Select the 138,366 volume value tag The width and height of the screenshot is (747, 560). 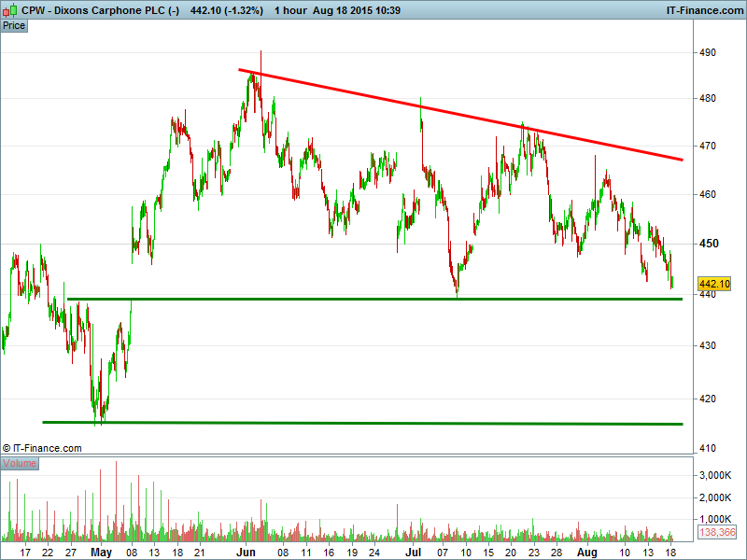tap(717, 532)
